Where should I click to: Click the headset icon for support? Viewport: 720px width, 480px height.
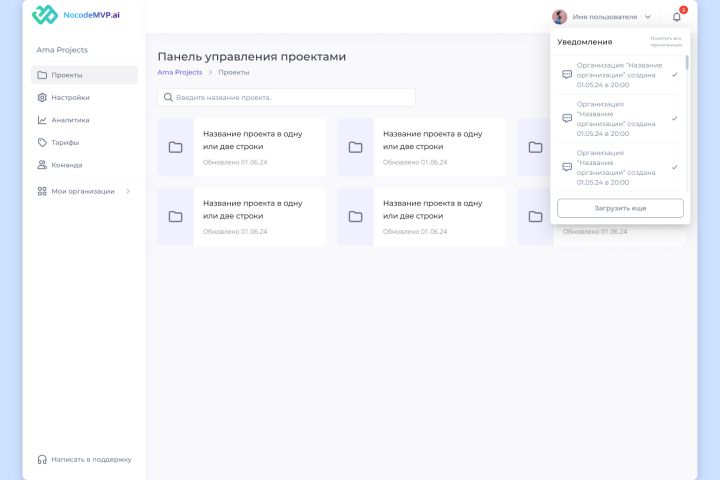coord(42,460)
